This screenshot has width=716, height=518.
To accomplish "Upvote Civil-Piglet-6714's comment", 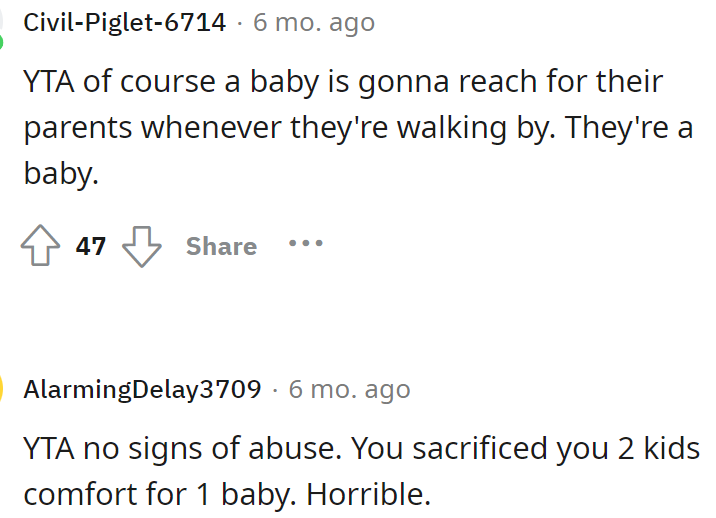I will pos(41,246).
